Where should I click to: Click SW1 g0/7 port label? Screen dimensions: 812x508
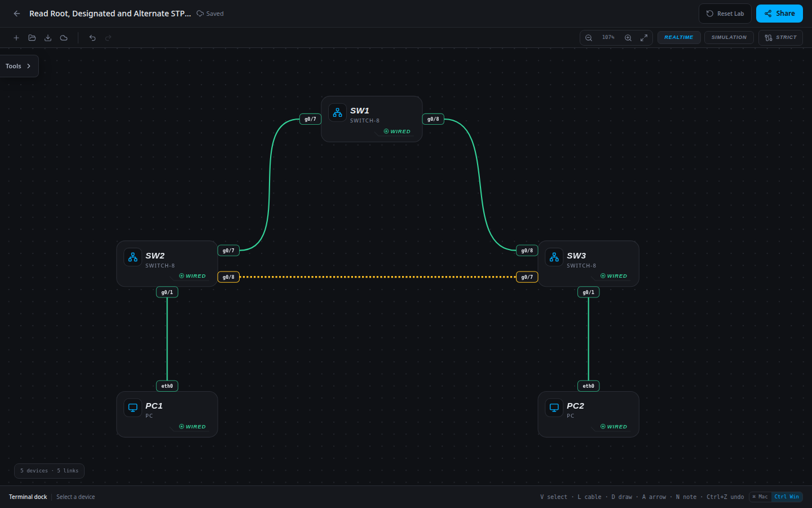(x=310, y=119)
